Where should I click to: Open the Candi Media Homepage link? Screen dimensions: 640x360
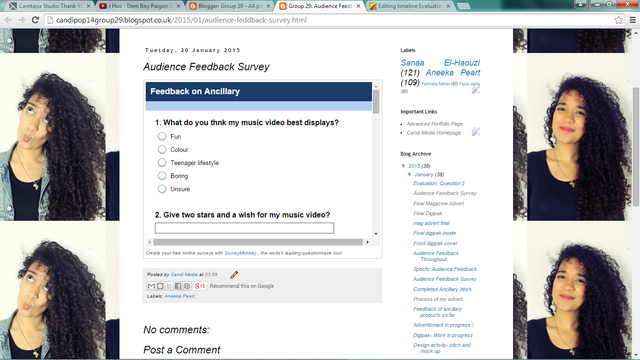click(434, 133)
